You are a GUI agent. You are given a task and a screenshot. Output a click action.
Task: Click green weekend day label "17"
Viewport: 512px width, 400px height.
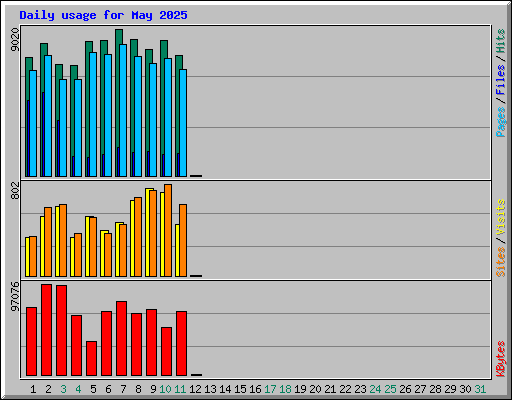270,389
